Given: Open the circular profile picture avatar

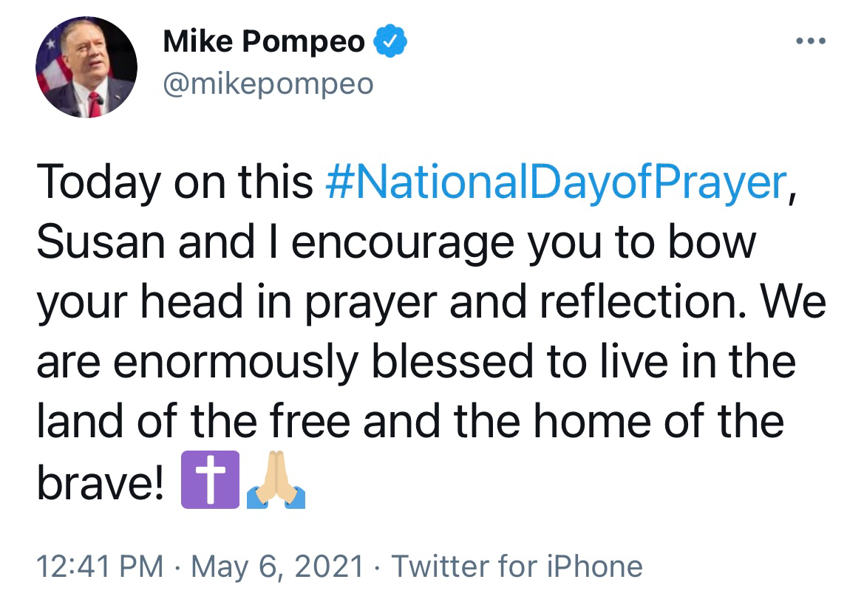Looking at the screenshot, I should coord(86,67).
